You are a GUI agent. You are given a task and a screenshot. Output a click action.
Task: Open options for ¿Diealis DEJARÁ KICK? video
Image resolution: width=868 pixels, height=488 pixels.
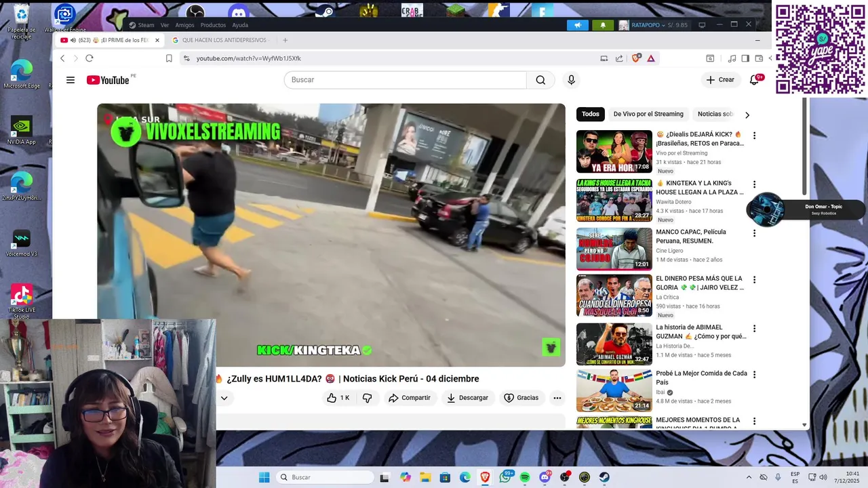point(754,136)
